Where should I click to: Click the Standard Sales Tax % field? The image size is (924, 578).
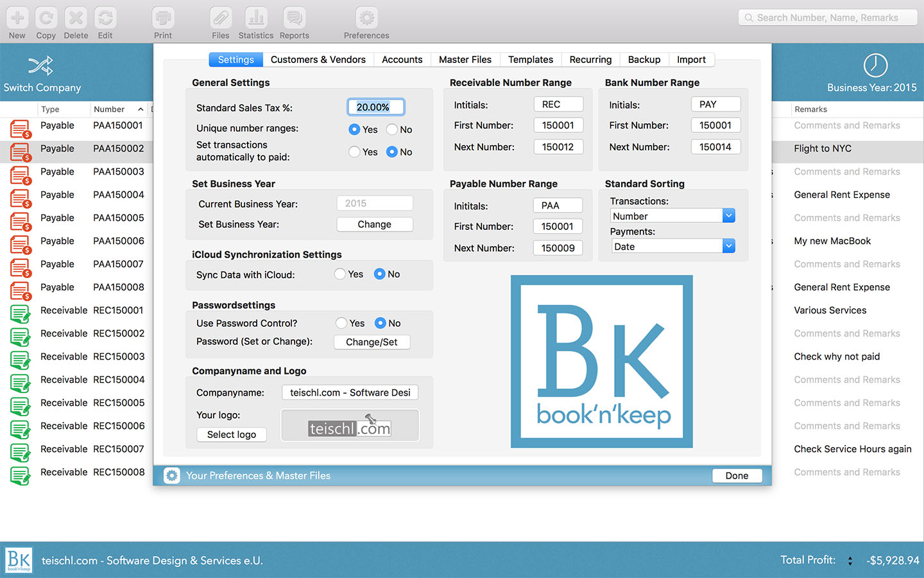376,107
